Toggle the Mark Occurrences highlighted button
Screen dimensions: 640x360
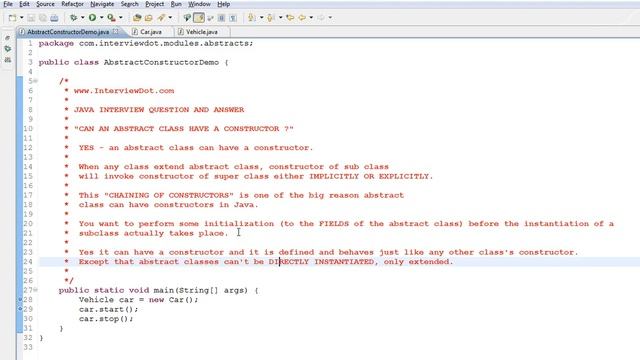pos(199,18)
